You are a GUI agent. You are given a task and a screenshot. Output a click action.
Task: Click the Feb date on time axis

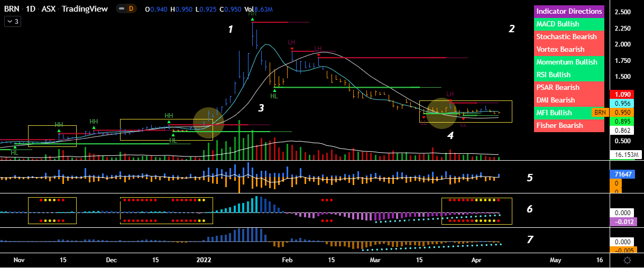[x=287, y=260]
